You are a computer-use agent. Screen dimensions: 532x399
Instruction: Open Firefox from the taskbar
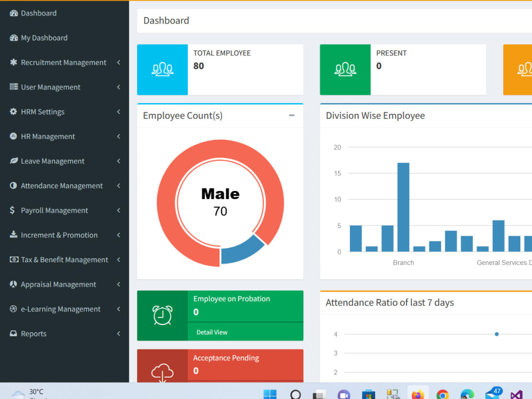(x=418, y=395)
